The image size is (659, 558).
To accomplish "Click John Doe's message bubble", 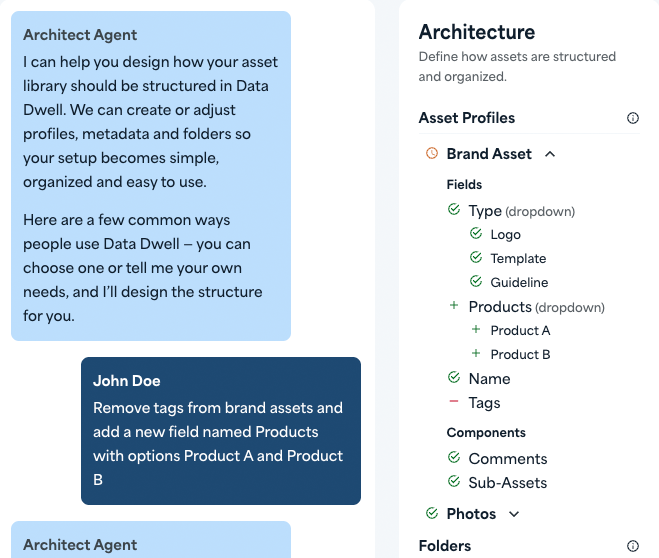I will click(x=220, y=431).
